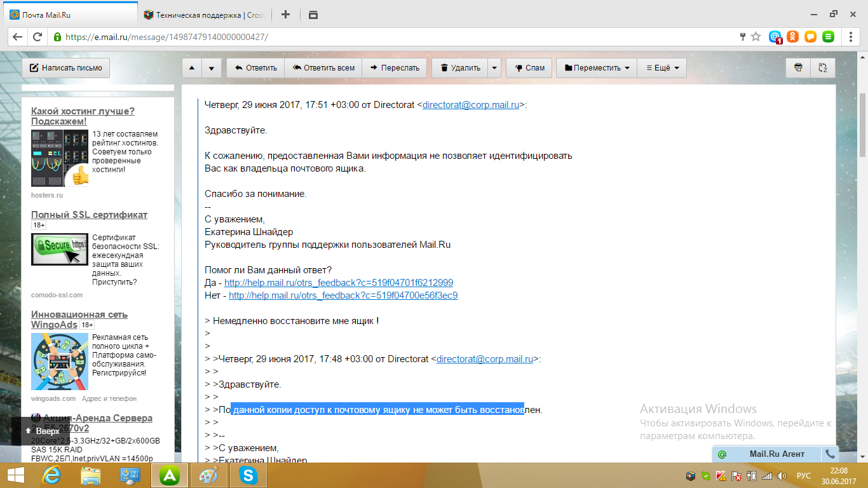Click the Rubik's cube tray icon
The image size is (868, 488).
click(x=691, y=475)
